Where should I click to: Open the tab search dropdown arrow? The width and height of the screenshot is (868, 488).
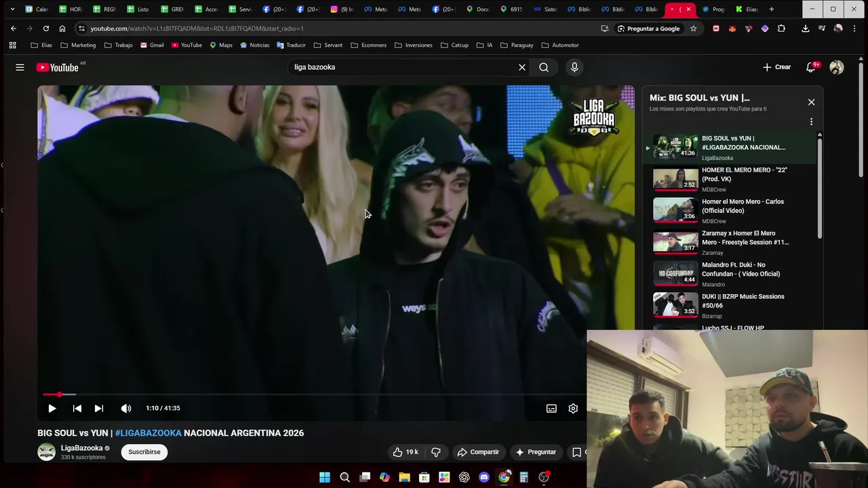(12, 9)
